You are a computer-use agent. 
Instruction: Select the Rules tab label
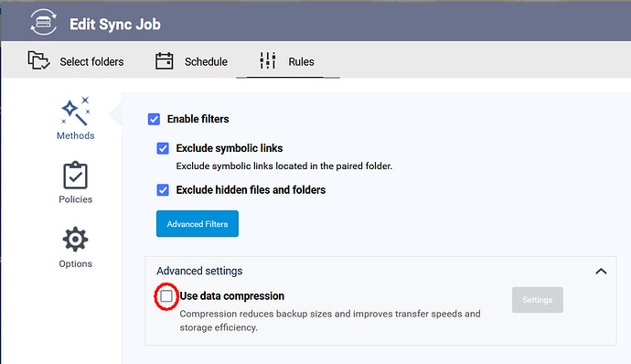pos(301,61)
